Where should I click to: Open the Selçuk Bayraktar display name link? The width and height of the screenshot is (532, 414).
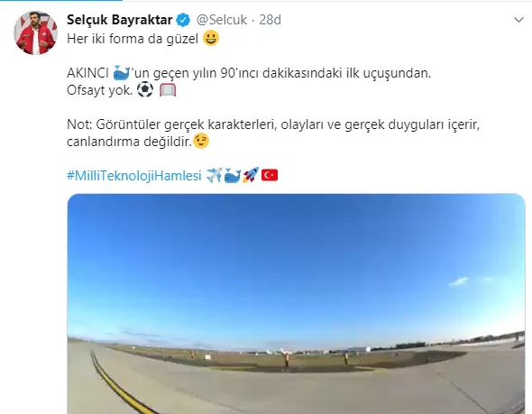point(119,20)
